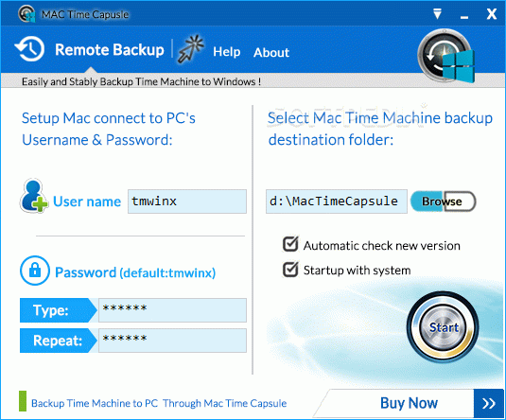Toggle Automatic check new version checkbox
The height and width of the screenshot is (420, 506).
290,244
